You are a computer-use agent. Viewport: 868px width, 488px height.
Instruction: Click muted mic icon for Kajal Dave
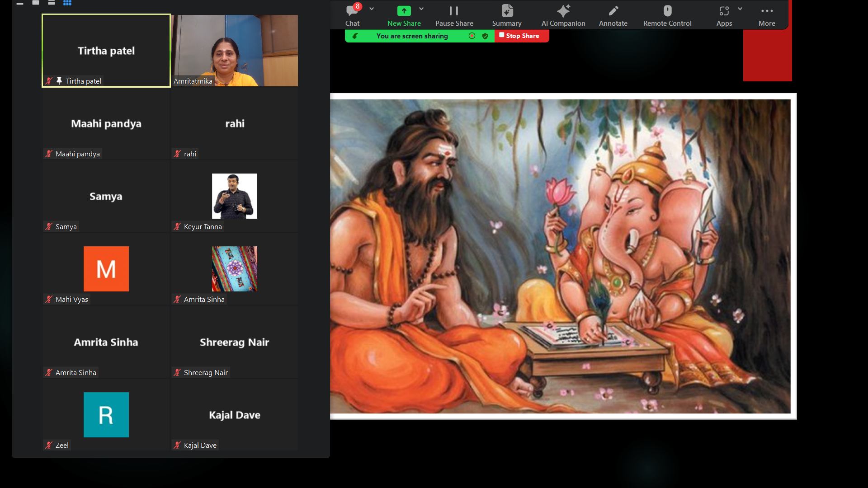point(177,445)
